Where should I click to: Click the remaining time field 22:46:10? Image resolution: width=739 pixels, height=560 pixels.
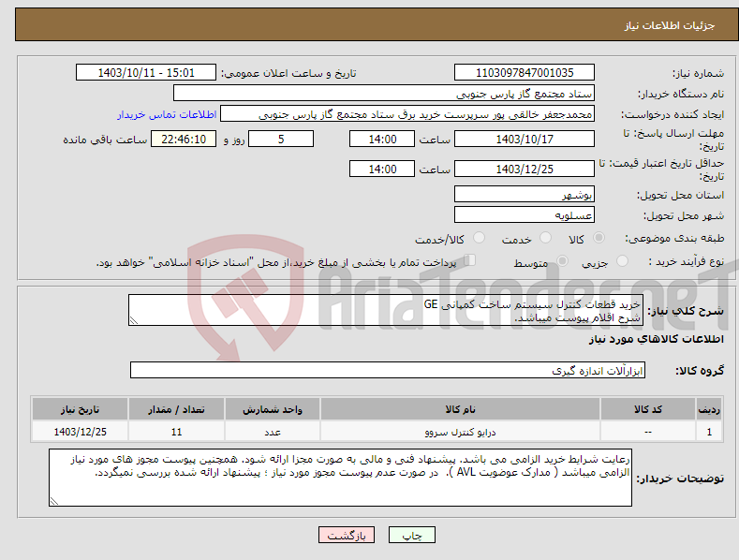(184, 139)
